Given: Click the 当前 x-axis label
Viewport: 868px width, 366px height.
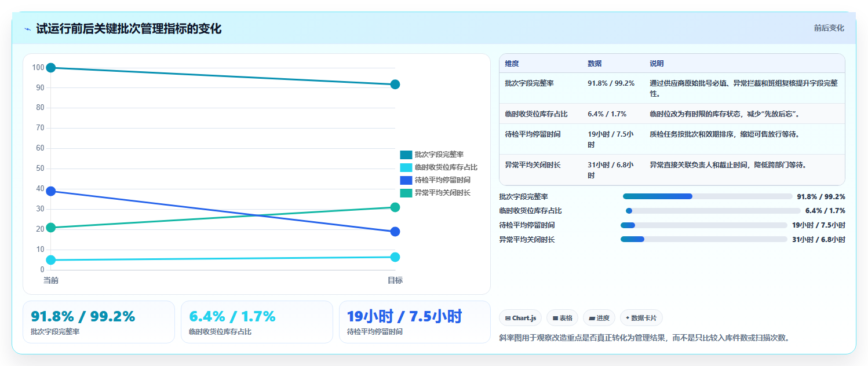Looking at the screenshot, I should [x=51, y=280].
